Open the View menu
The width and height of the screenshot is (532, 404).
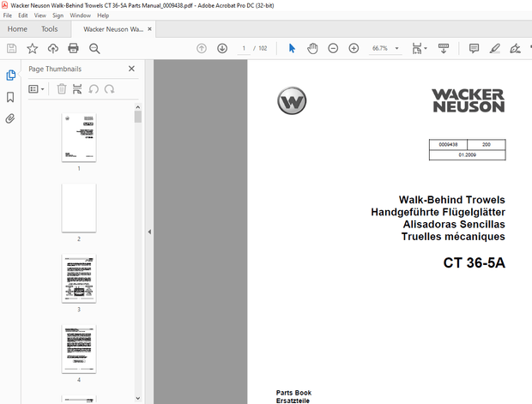click(x=40, y=15)
